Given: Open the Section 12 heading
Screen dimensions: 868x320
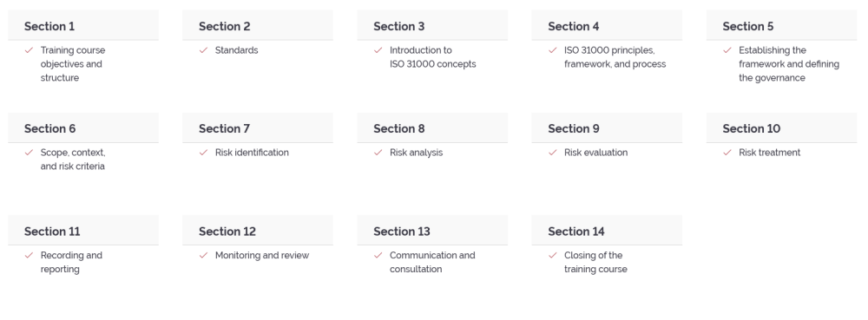Looking at the screenshot, I should coord(258,231).
